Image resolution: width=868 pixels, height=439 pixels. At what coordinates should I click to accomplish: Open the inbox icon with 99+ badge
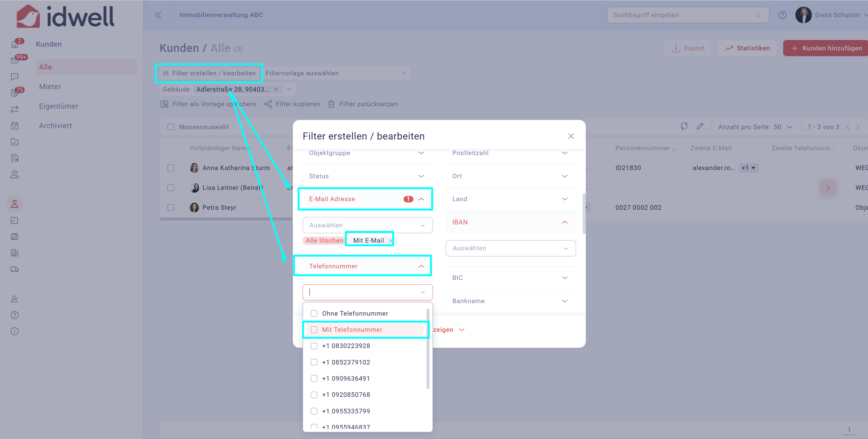click(x=15, y=60)
